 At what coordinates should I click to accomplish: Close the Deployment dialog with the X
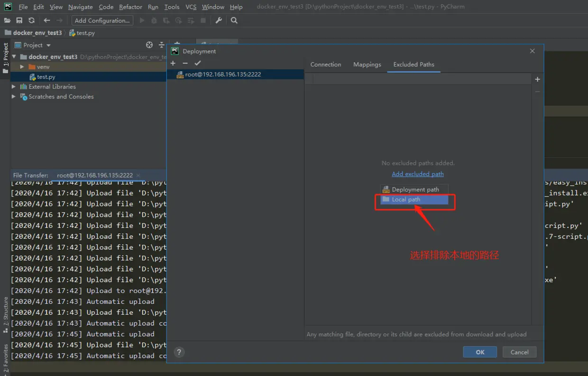[x=533, y=51]
